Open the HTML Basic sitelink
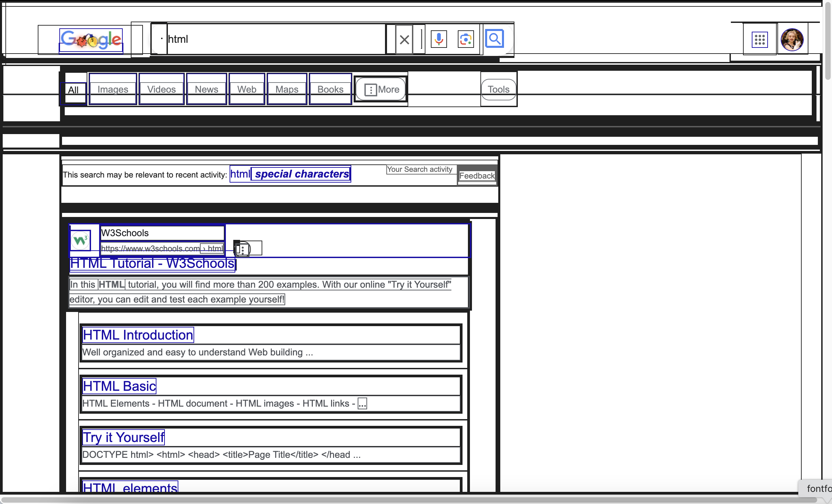Viewport: 832px width, 504px height. click(x=119, y=386)
